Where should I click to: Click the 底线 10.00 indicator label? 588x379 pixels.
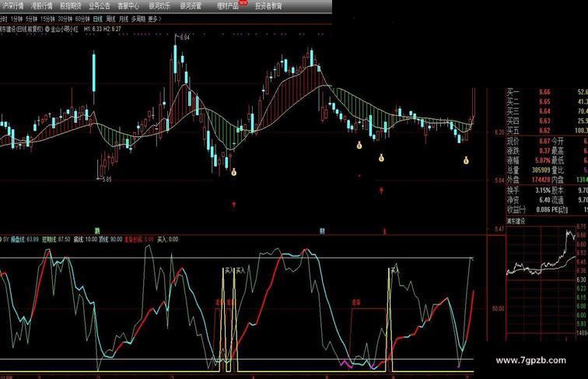[x=85, y=240]
